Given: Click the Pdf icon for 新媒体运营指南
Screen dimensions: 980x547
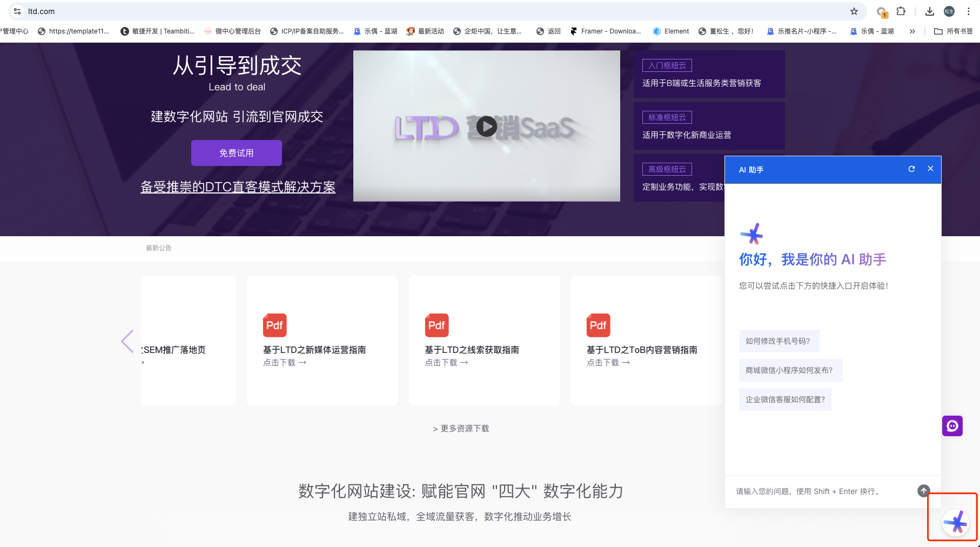Looking at the screenshot, I should click(275, 325).
